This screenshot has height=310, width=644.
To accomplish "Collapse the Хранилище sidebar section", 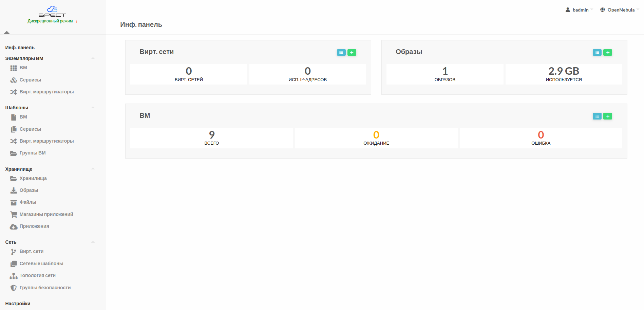I will tap(93, 169).
